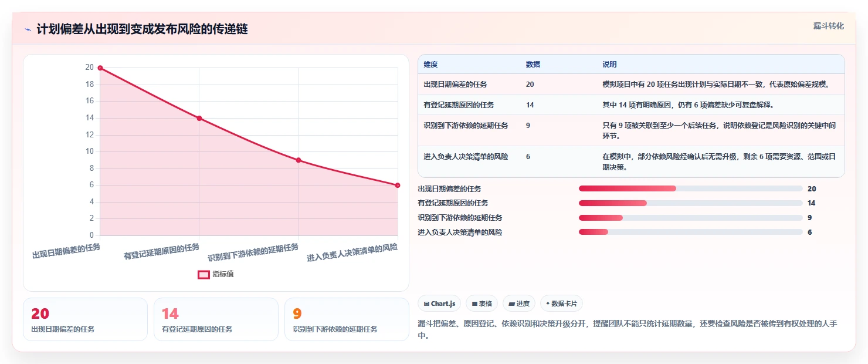Click the value 14 at the end of the progress bar
This screenshot has width=868, height=364.
point(812,203)
